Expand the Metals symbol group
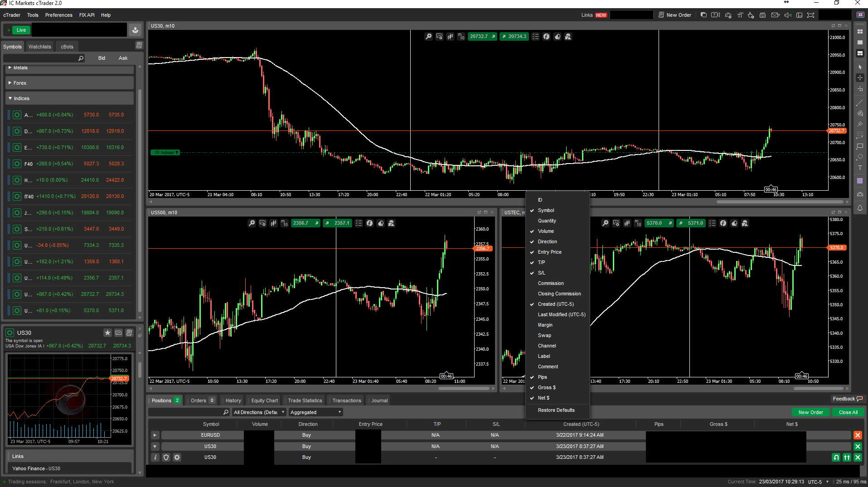This screenshot has width=868, height=487. [x=70, y=68]
